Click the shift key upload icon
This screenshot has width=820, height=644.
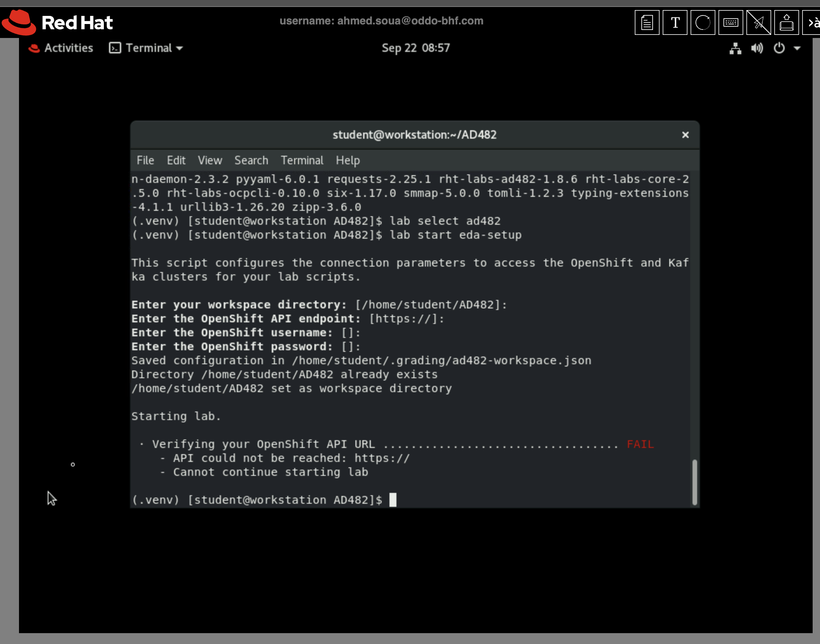coord(786,23)
